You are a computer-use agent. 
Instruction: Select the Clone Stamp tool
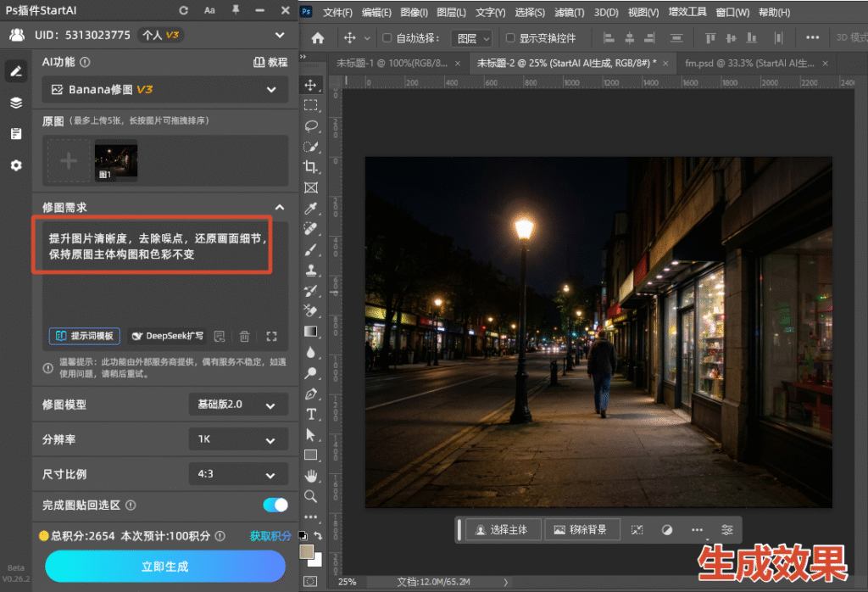(310, 270)
